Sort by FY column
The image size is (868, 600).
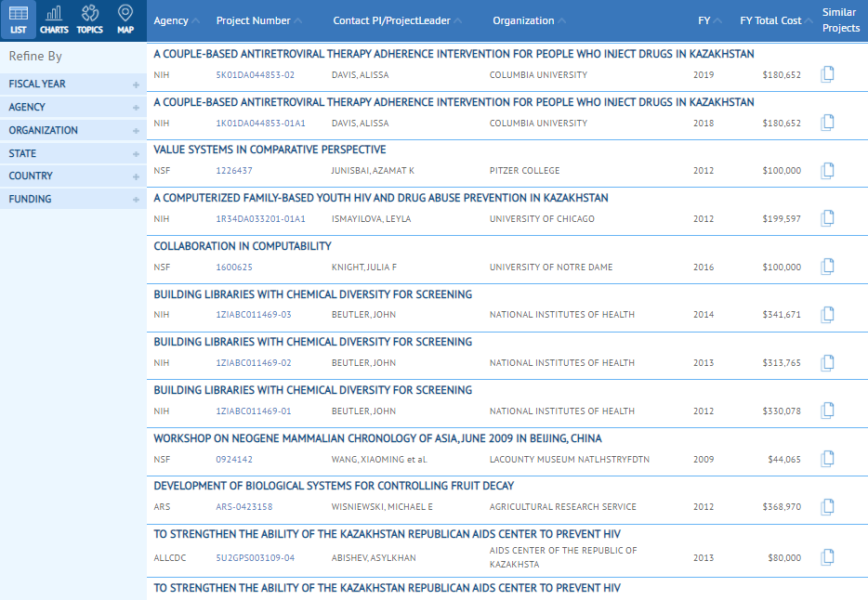point(709,20)
